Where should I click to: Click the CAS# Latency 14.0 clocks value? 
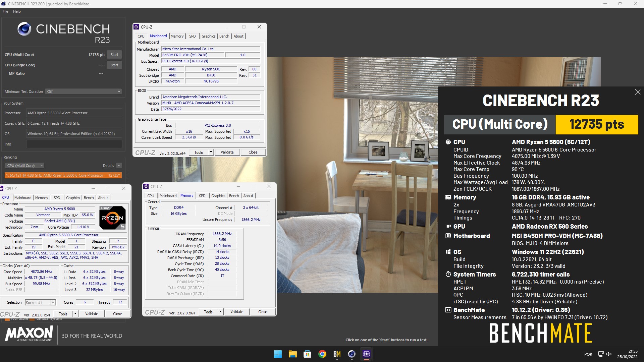(222, 246)
